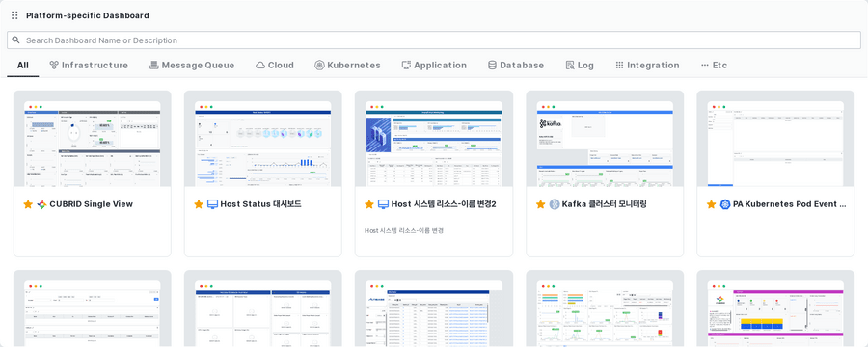Switch to the Cloud tab
868x347 pixels.
pos(275,66)
